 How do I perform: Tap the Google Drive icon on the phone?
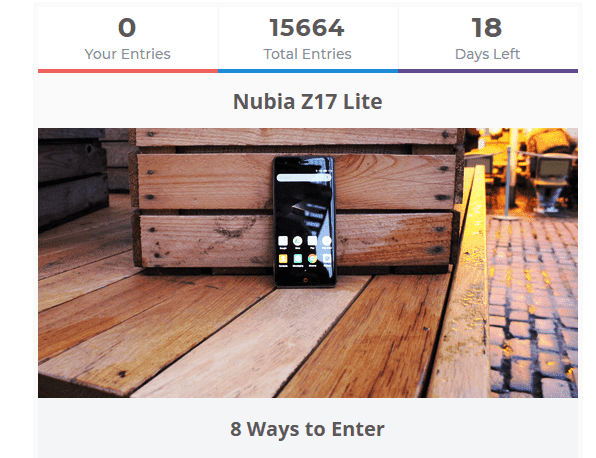point(298,241)
